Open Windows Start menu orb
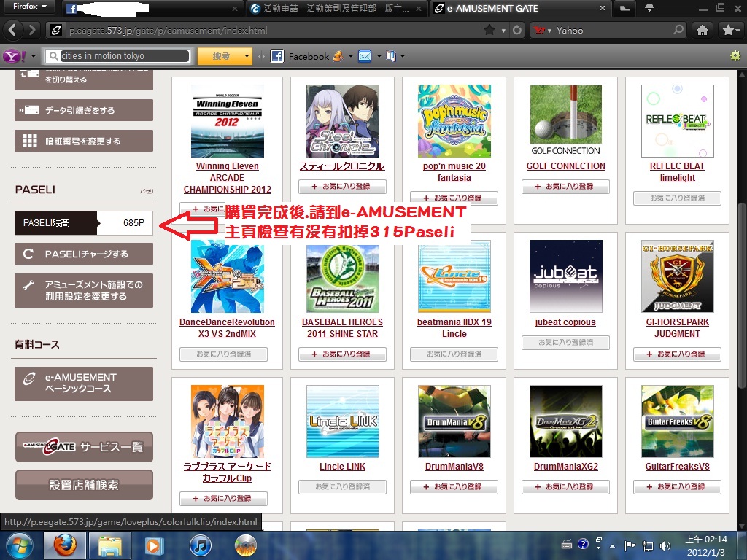This screenshot has width=747, height=560. (20, 545)
